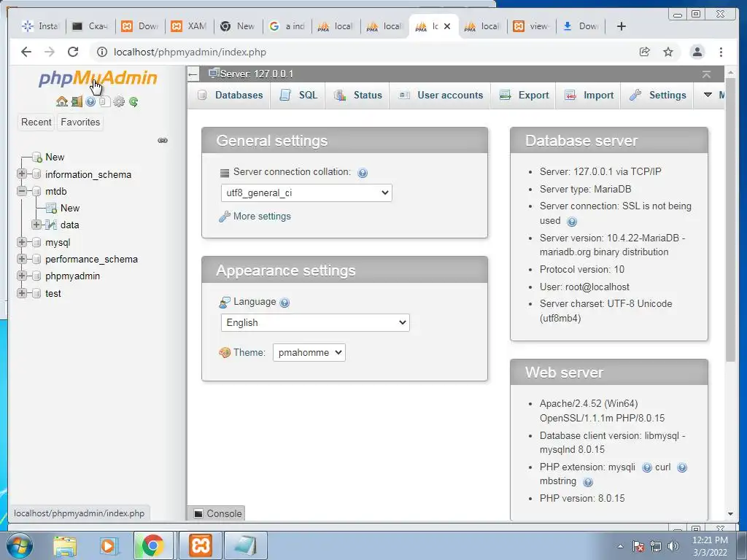The image size is (747, 560).
Task: Open the Import tab
Action: [589, 96]
